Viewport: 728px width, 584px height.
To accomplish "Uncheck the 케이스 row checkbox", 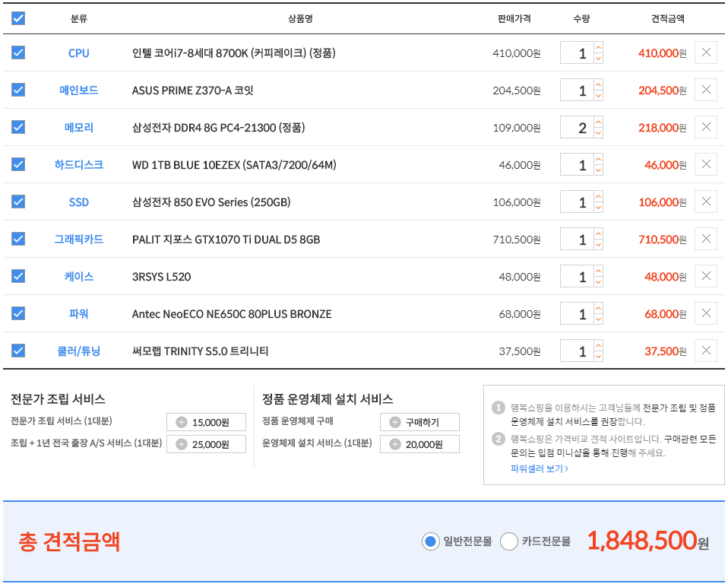I will pos(18,276).
